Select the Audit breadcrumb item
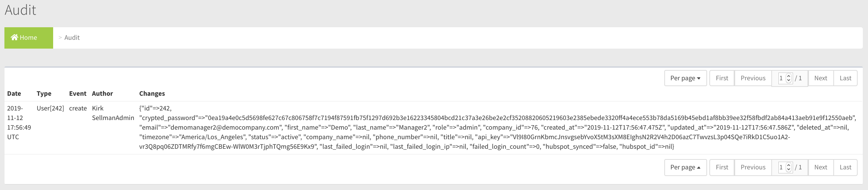This screenshot has width=868, height=190. click(x=72, y=38)
